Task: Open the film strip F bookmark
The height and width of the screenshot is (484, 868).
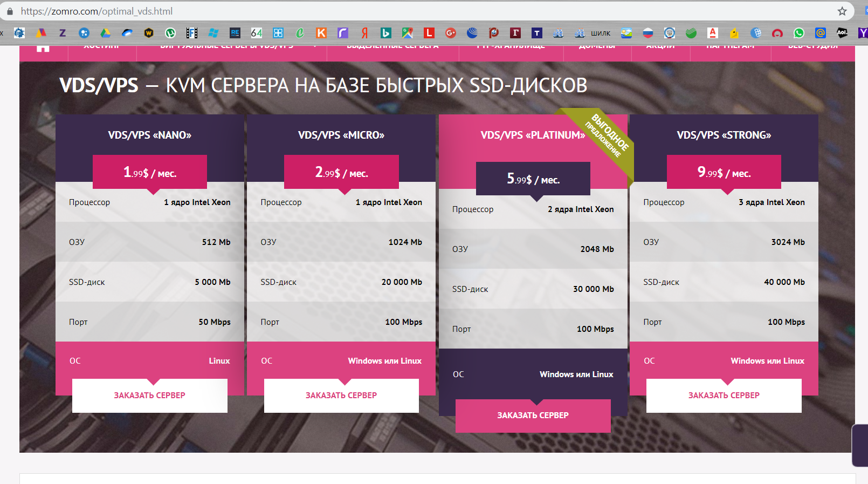Action: click(192, 33)
